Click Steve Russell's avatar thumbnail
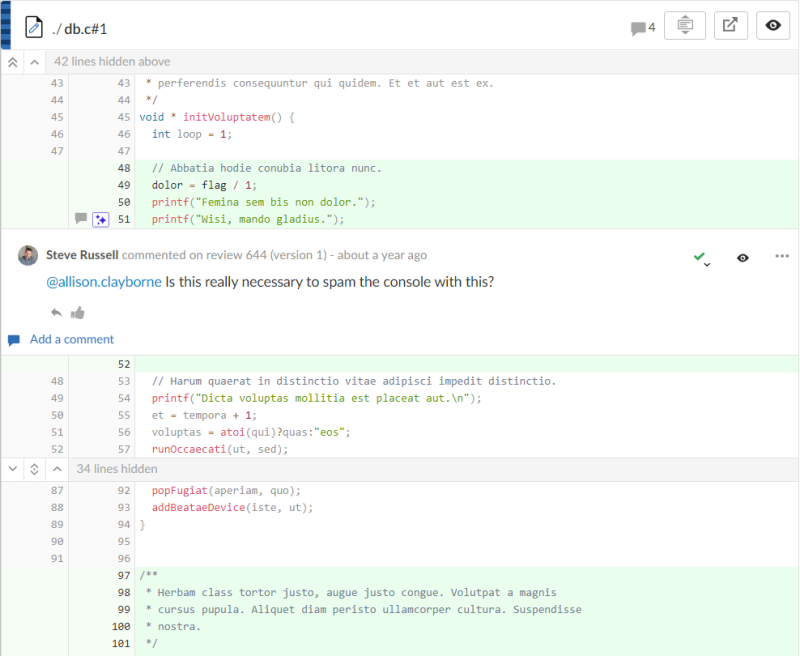The height and width of the screenshot is (656, 800). click(x=27, y=255)
